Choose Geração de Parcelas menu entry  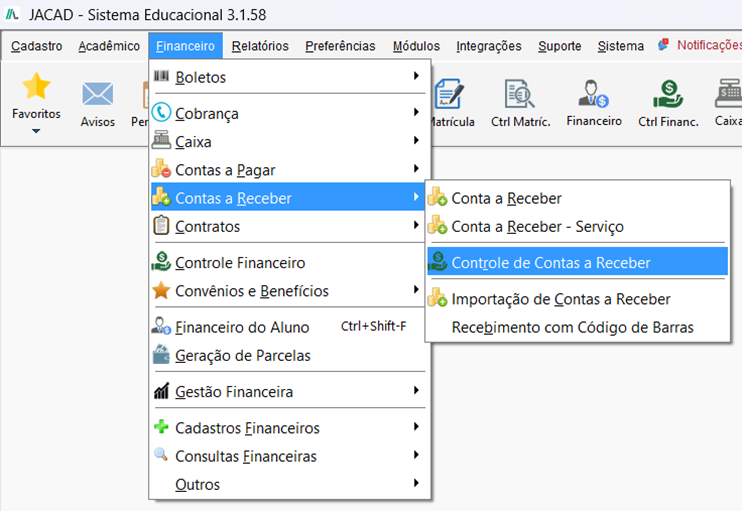[290, 355]
